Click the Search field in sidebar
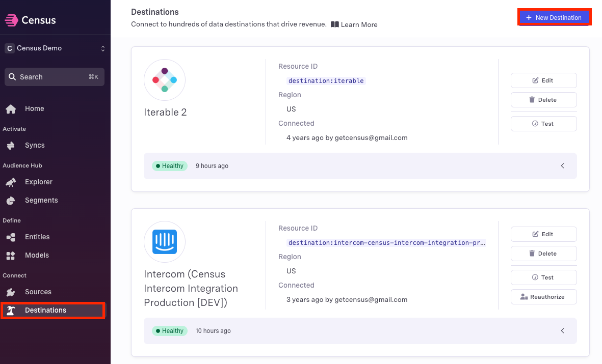 55,77
